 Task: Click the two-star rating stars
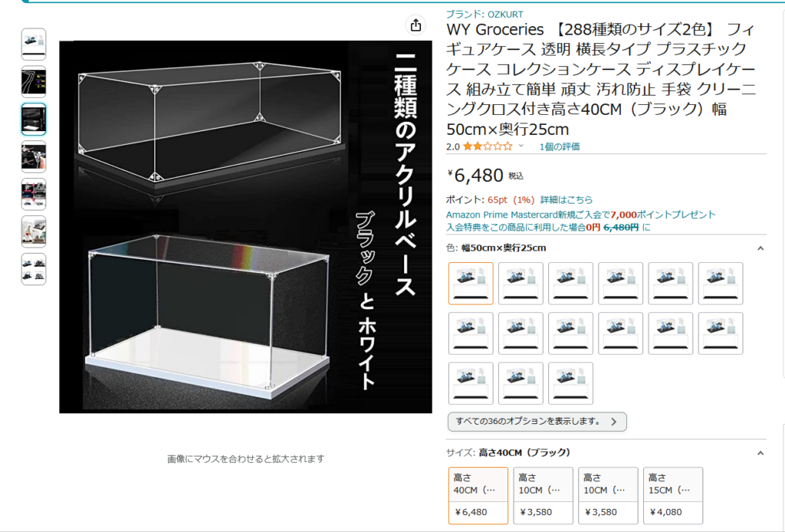coord(488,146)
